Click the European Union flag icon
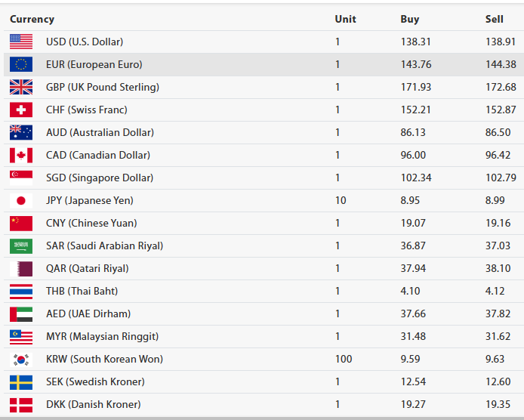524x420 pixels. pos(21,64)
